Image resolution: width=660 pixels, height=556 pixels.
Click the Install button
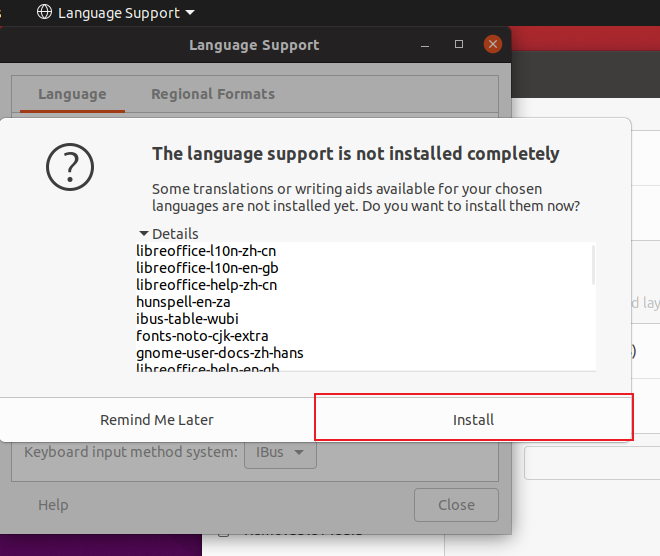[473, 419]
